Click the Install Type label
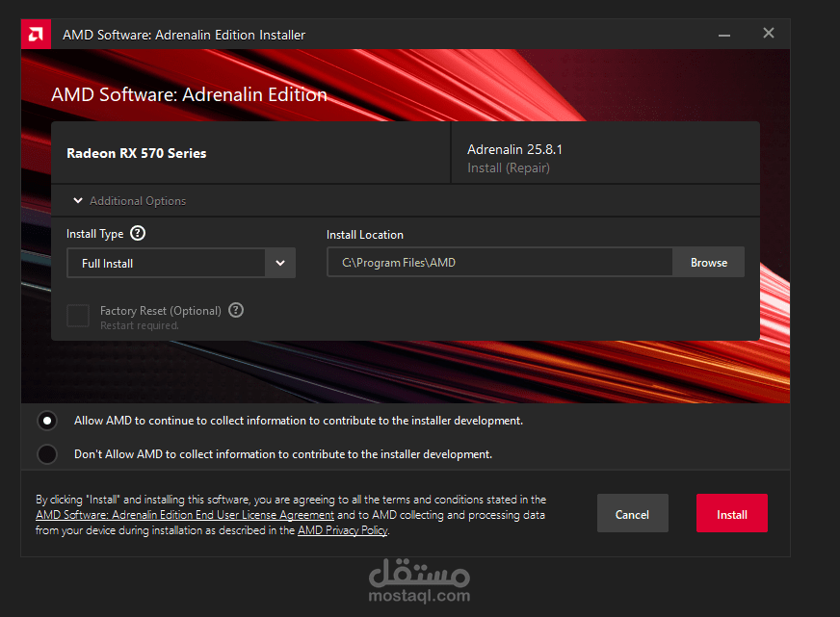This screenshot has height=617, width=840. click(94, 234)
